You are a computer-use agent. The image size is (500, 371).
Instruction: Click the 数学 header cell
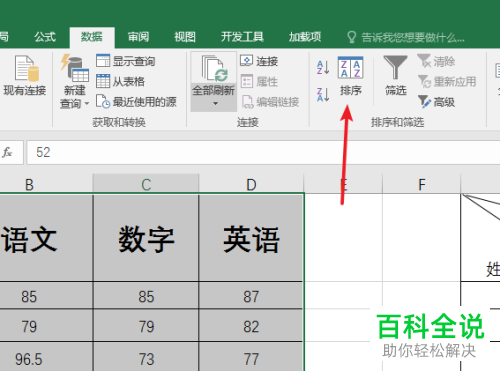tap(146, 238)
